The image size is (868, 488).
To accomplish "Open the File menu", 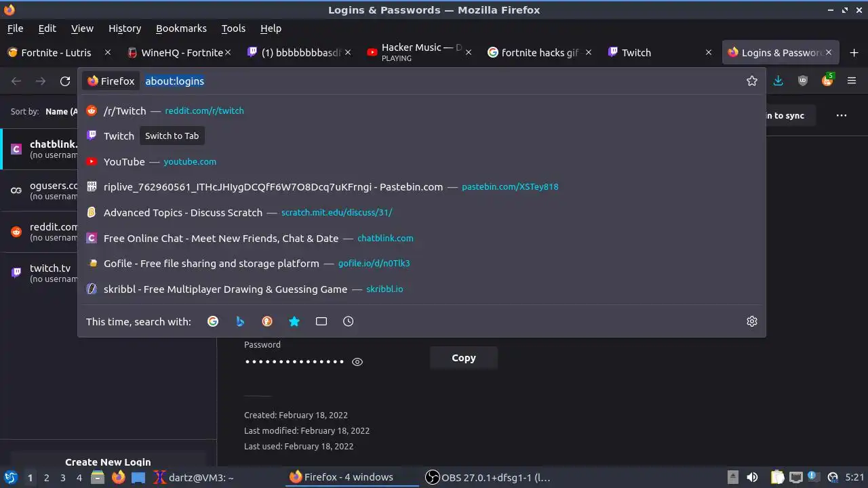I will (x=15, y=28).
